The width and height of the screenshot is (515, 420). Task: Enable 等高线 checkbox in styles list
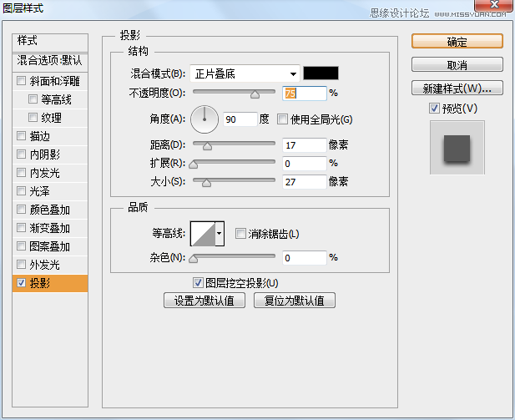(x=33, y=99)
